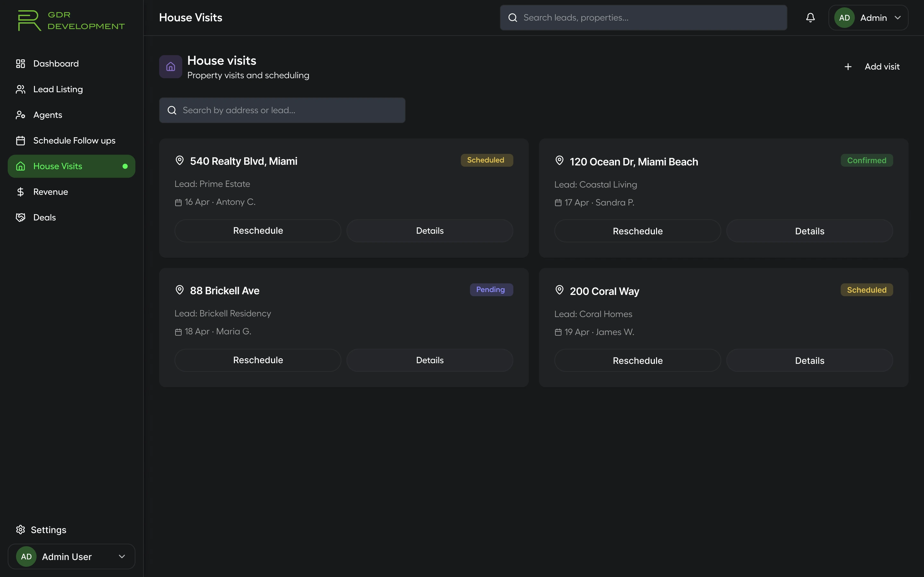The image size is (924, 577).
Task: Click the calendar icon next to 17 Apr
Action: point(558,203)
